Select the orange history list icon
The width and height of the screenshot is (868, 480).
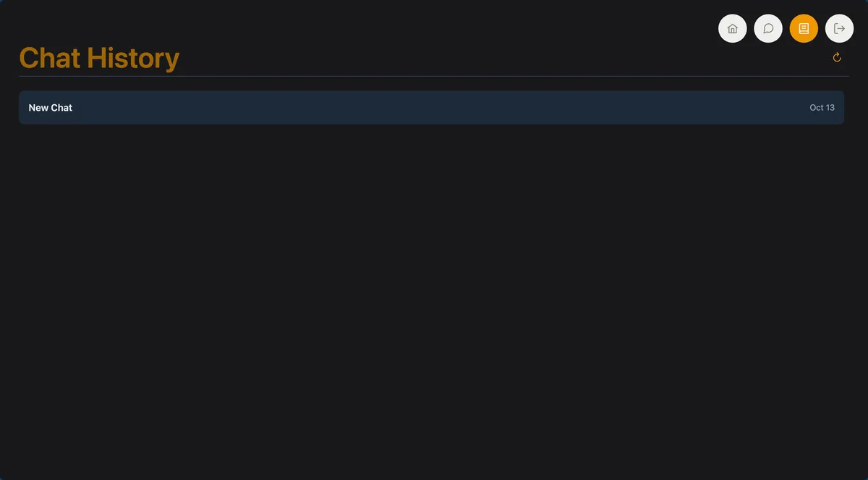coord(804,29)
